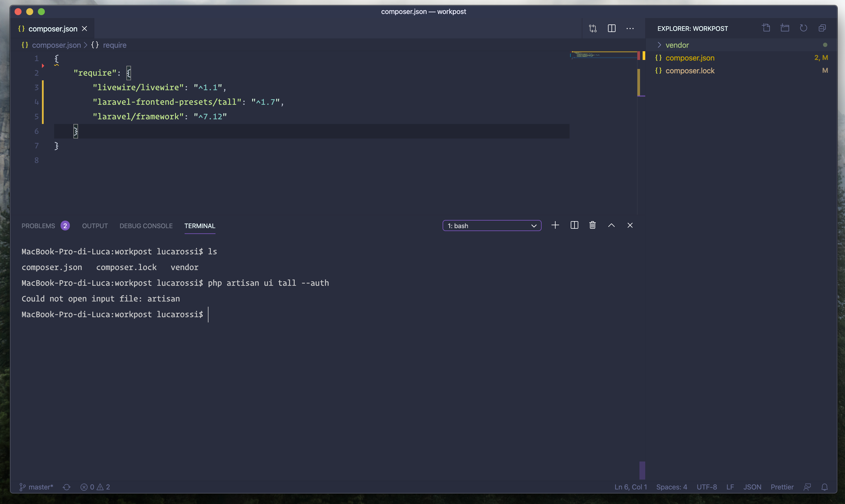Click the feedback smiley in status bar

point(808,487)
